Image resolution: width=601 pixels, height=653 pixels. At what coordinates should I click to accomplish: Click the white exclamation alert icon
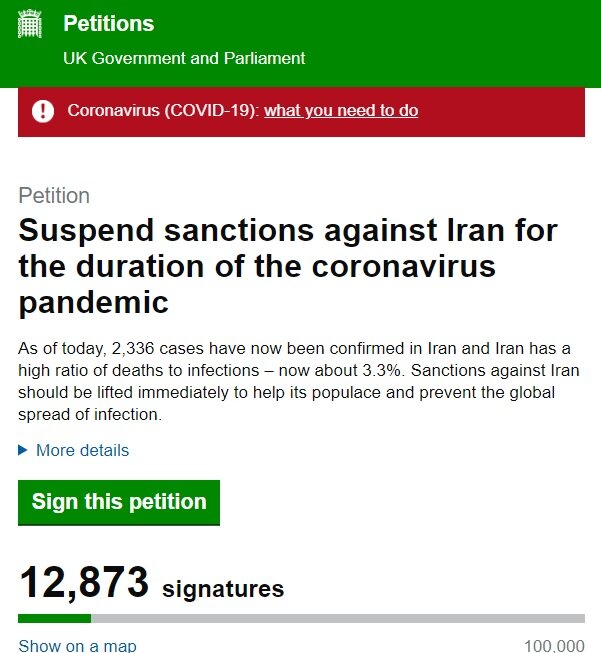click(43, 111)
